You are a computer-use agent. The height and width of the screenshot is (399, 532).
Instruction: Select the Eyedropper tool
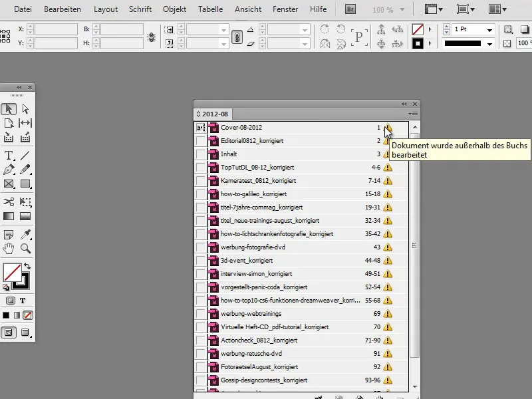pyautogui.click(x=25, y=235)
